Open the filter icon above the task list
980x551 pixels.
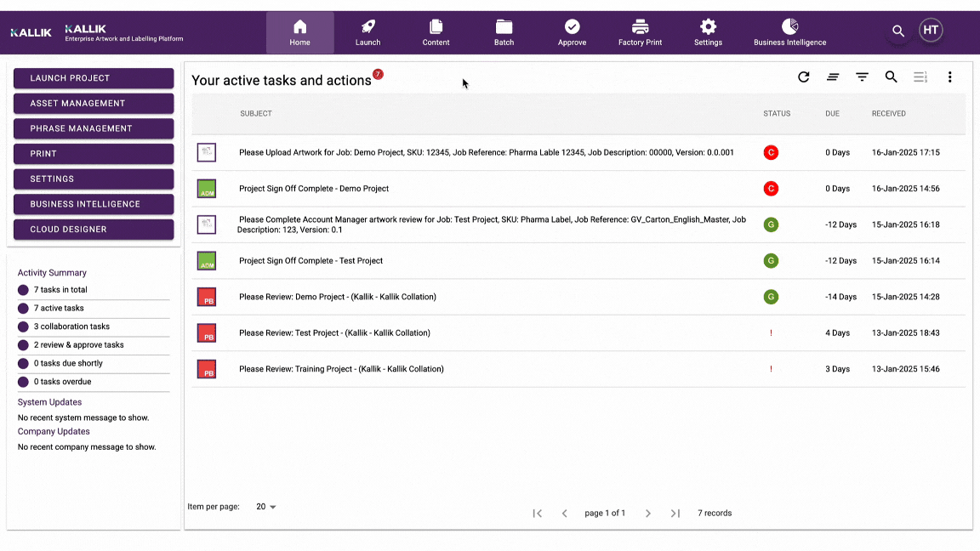[862, 77]
